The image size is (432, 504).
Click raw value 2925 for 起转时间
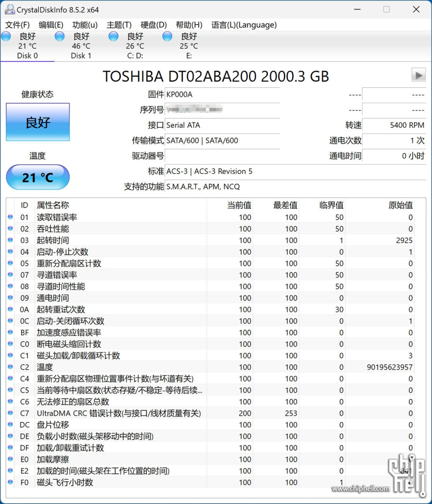pos(404,241)
